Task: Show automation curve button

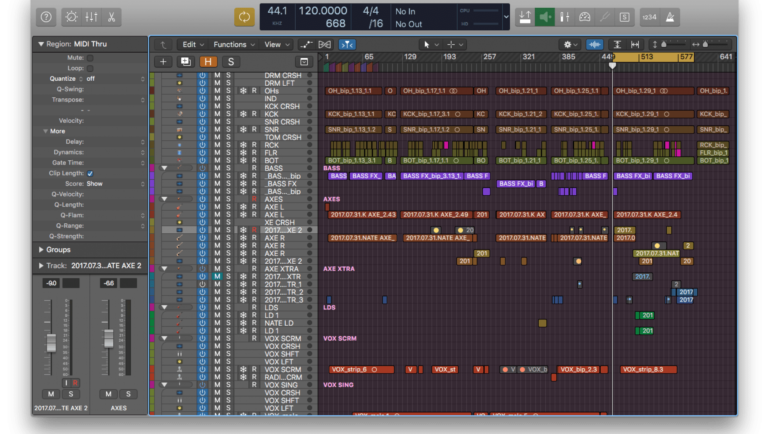Action: (306, 45)
